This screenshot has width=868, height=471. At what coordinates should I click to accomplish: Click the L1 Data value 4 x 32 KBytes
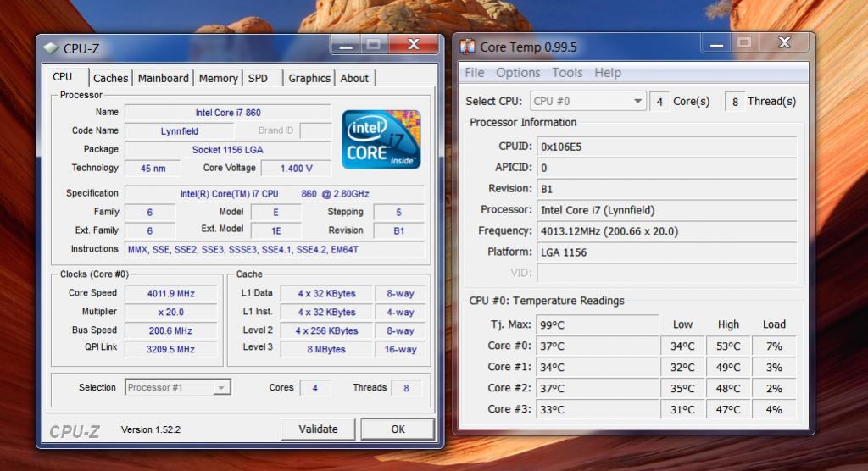pos(326,293)
